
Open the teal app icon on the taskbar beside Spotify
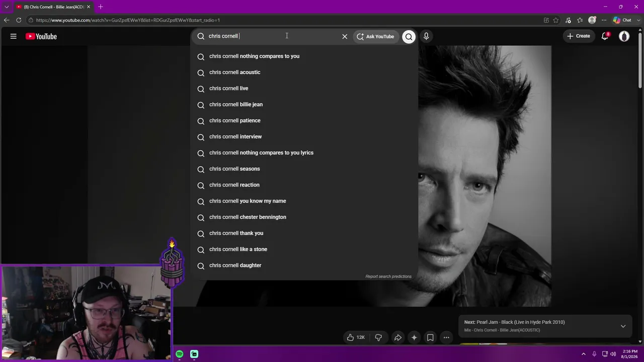[x=194, y=354]
